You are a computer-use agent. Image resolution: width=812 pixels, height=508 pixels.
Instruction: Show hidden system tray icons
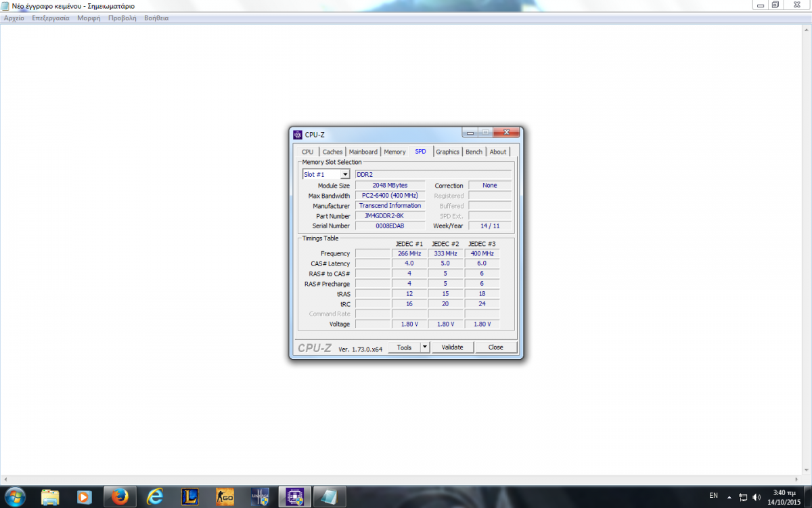click(x=730, y=497)
